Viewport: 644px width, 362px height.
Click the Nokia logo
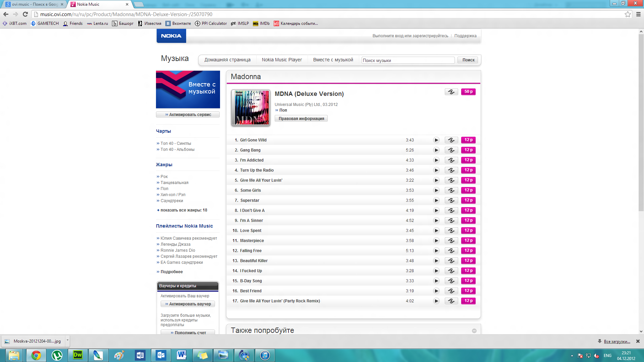(x=171, y=36)
